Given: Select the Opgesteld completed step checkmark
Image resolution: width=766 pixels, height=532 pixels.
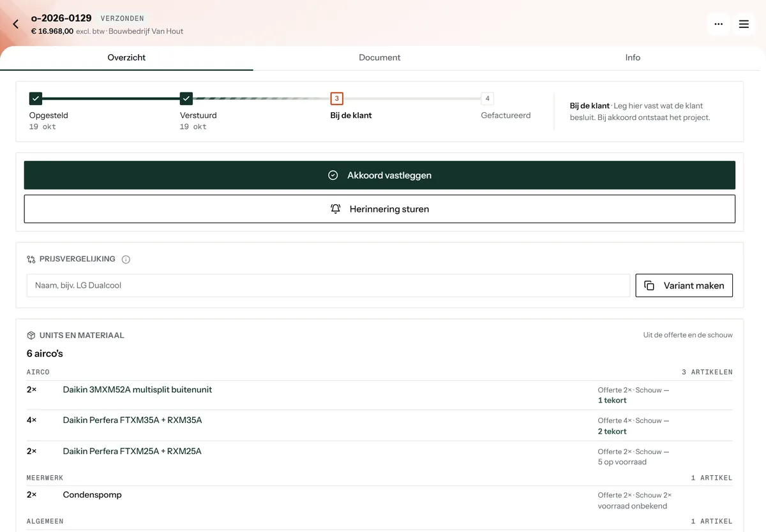Looking at the screenshot, I should pyautogui.click(x=36, y=99).
